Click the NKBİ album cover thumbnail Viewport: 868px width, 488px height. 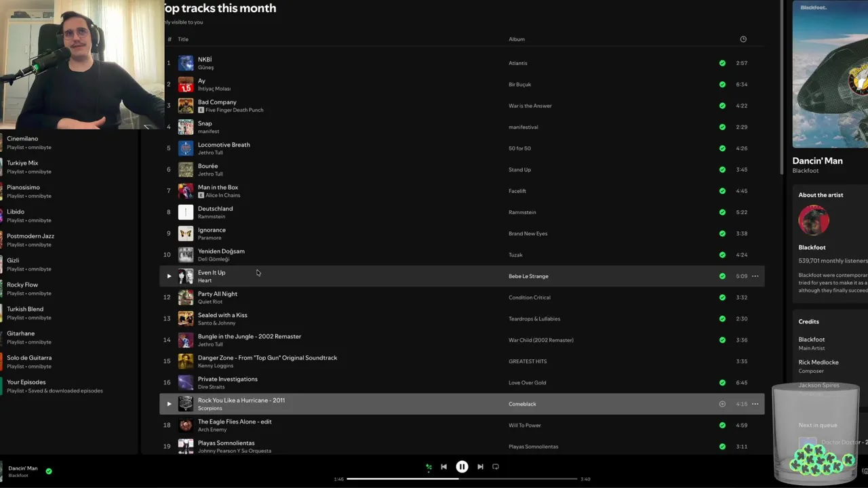tap(186, 63)
